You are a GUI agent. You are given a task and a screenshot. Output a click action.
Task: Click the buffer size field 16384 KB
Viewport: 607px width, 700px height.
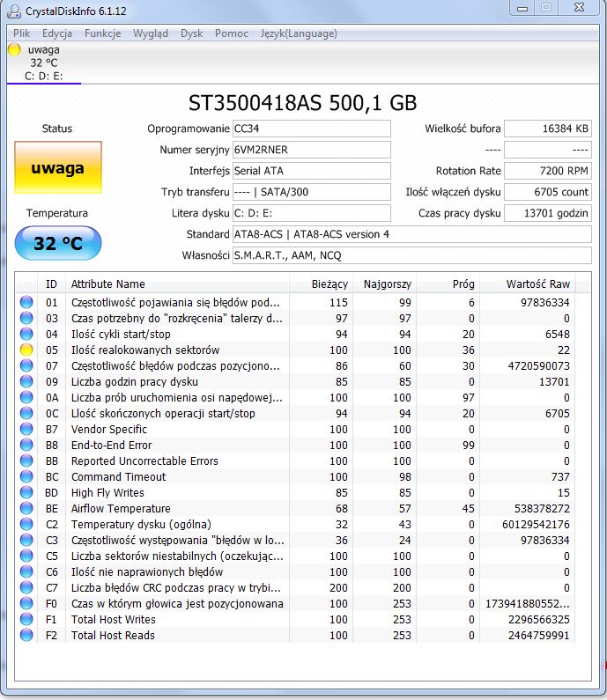pos(548,129)
